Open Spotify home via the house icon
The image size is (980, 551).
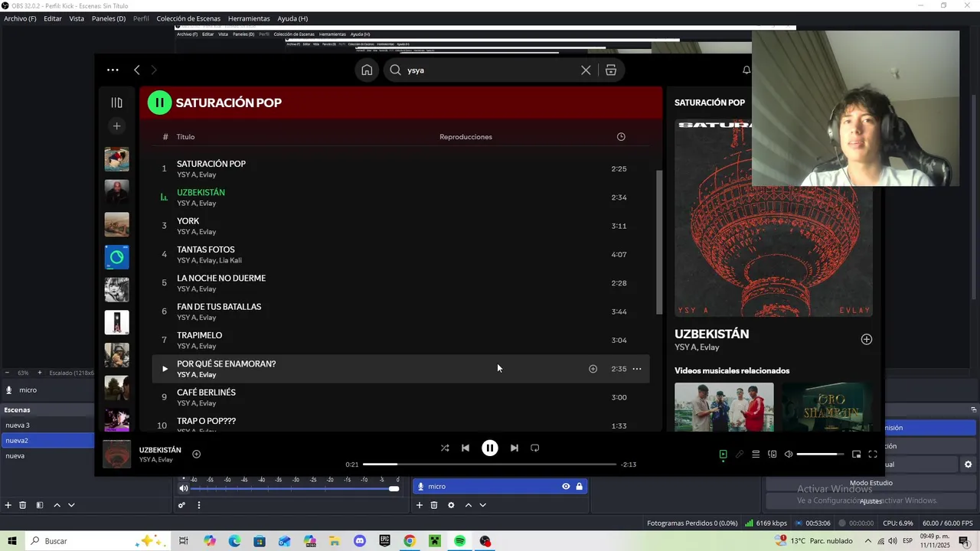(367, 70)
